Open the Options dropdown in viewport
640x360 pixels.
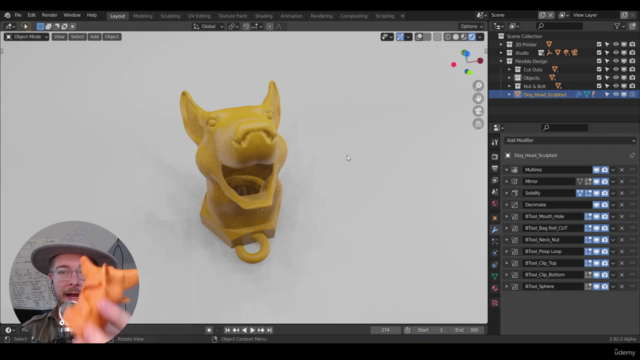tap(471, 27)
